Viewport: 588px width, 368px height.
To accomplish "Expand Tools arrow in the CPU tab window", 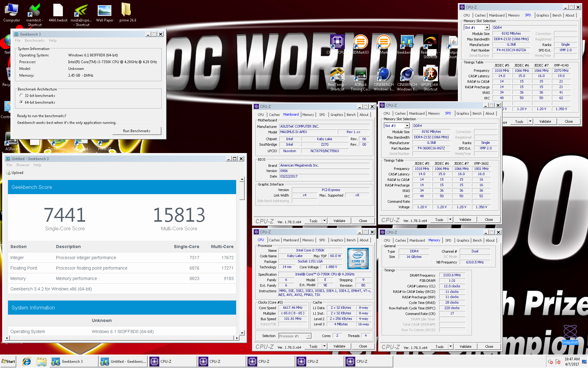I will 324,346.
